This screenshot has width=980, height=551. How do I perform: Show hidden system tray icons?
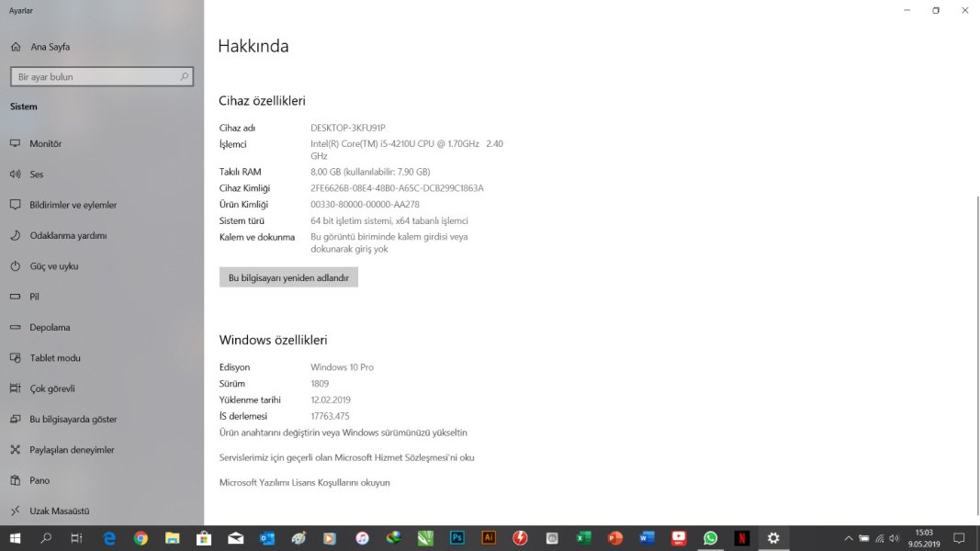click(848, 538)
